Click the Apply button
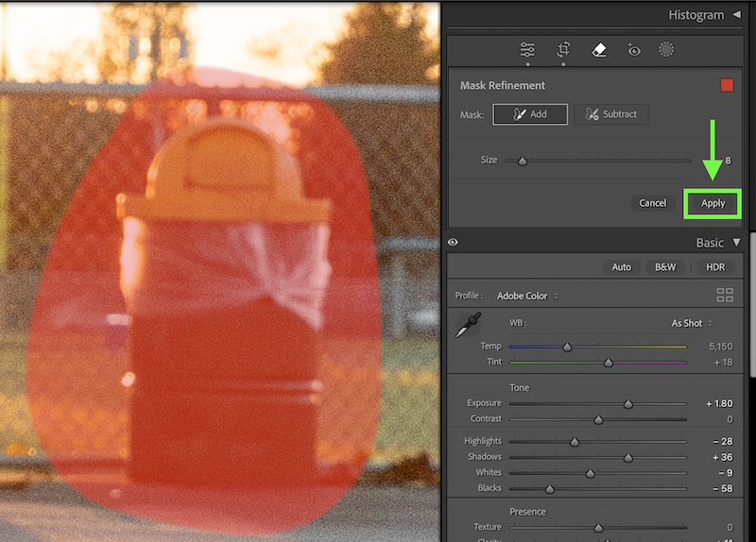 713,203
